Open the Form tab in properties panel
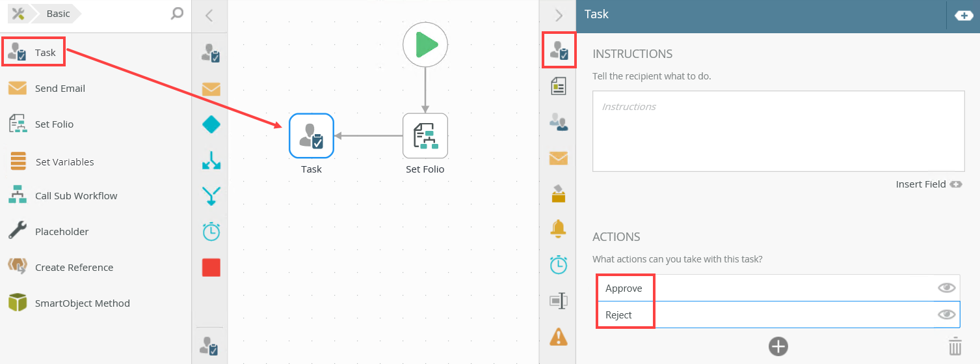 tap(559, 86)
